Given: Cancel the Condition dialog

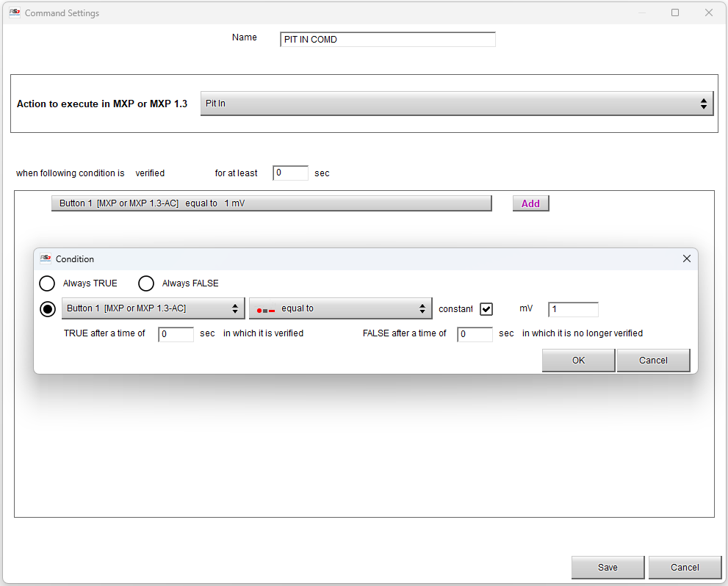Looking at the screenshot, I should tap(653, 360).
